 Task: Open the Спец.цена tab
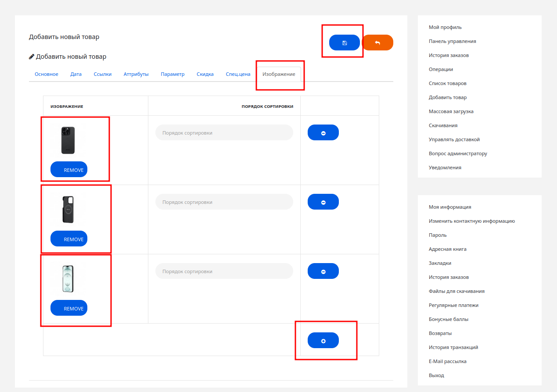pos(238,74)
